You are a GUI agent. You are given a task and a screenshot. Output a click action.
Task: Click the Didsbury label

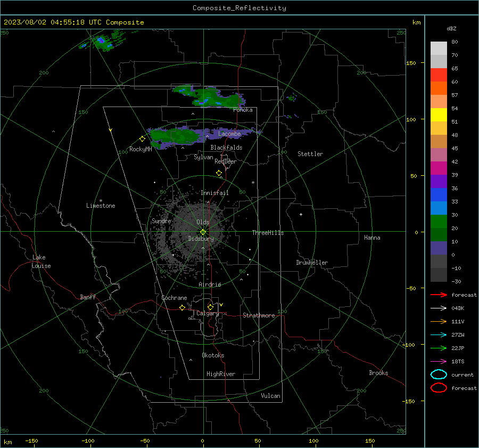pos(201,239)
